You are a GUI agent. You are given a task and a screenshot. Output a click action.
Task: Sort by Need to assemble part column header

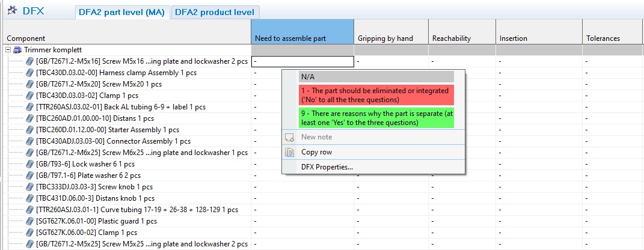(302, 38)
